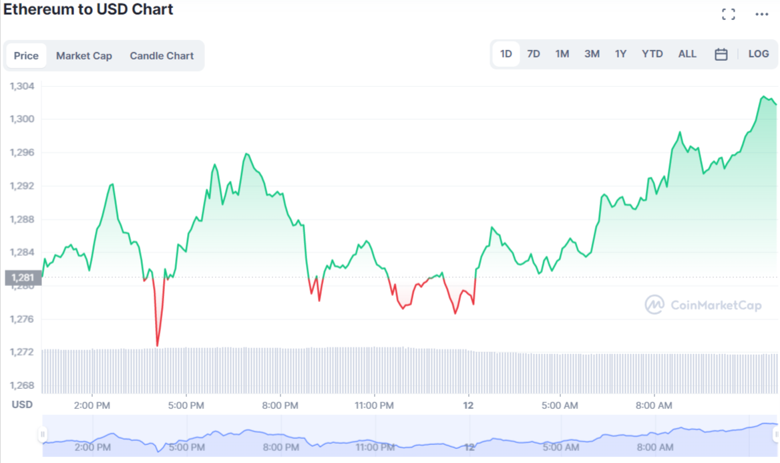Click the fullscreen expand icon
780x463 pixels.
coord(729,14)
